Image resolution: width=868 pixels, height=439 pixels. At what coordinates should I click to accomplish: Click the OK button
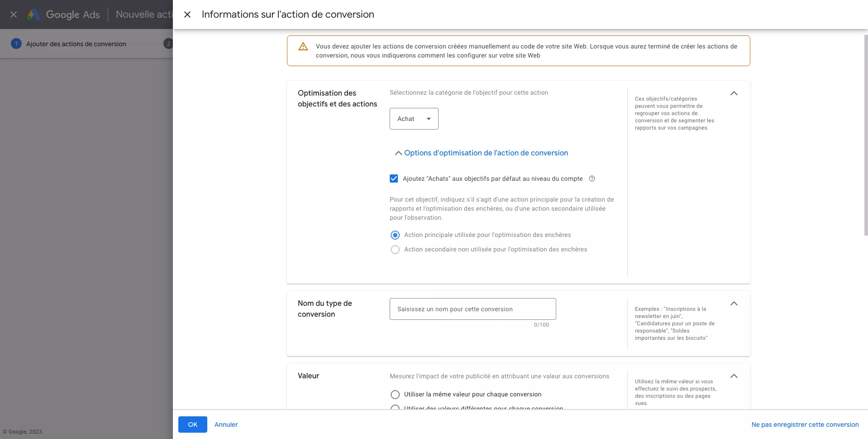[192, 425]
